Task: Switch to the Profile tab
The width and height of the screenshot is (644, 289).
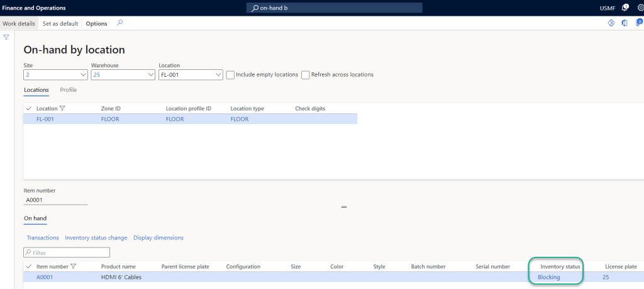Action: click(x=68, y=90)
